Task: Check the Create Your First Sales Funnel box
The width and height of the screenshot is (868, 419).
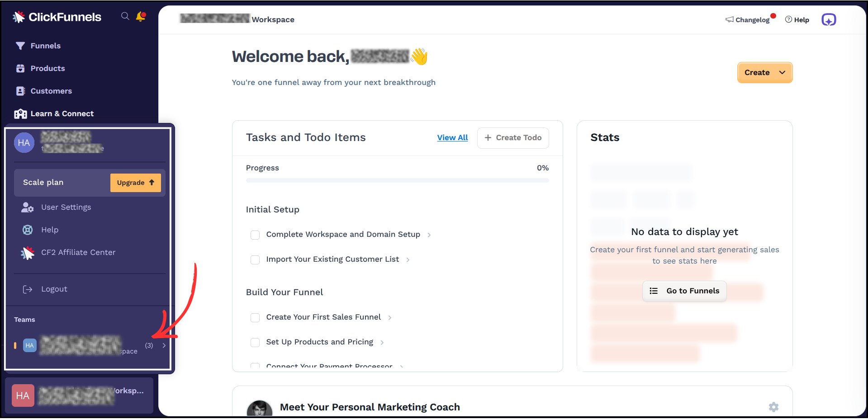Action: click(255, 317)
